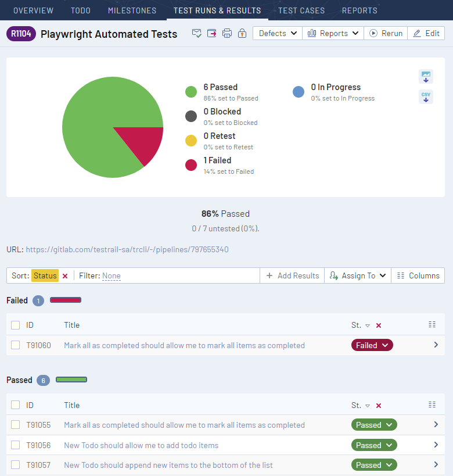Click the printer icon to print run

coord(227,34)
